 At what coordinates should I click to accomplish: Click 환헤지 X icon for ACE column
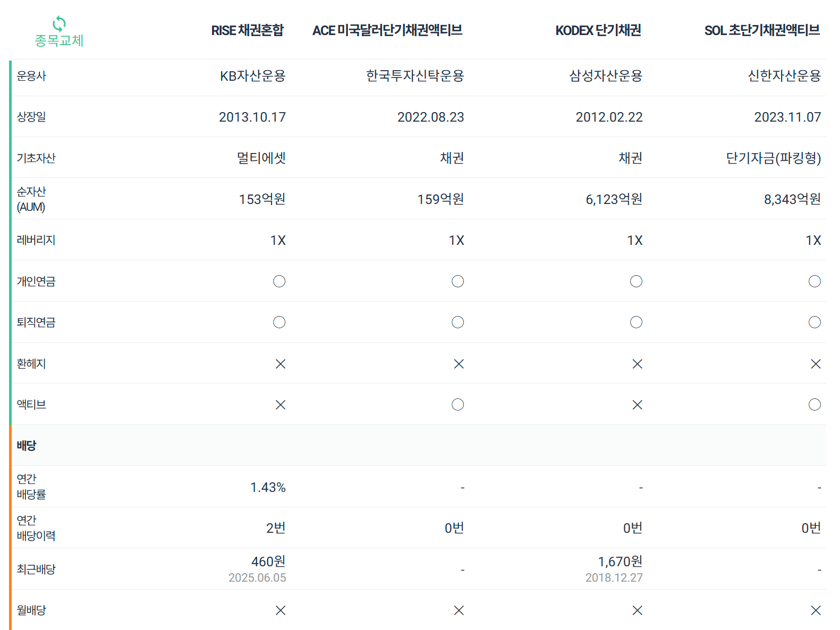(459, 364)
